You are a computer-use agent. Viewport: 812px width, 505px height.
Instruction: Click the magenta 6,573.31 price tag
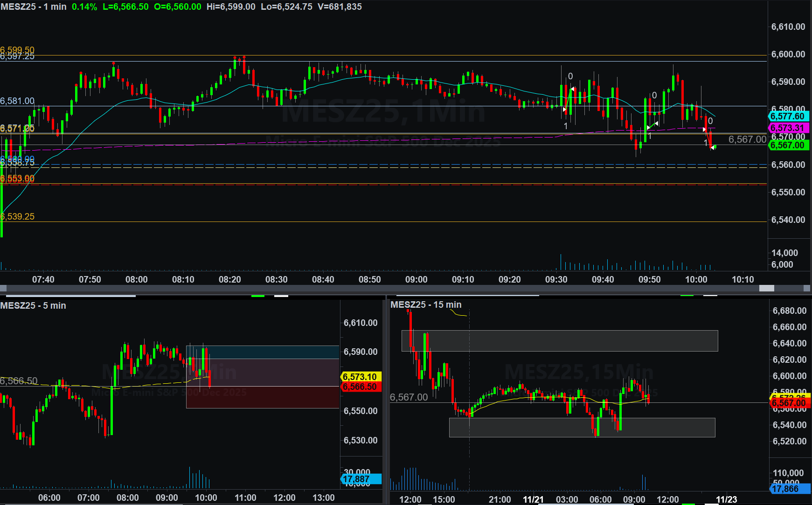coord(788,128)
